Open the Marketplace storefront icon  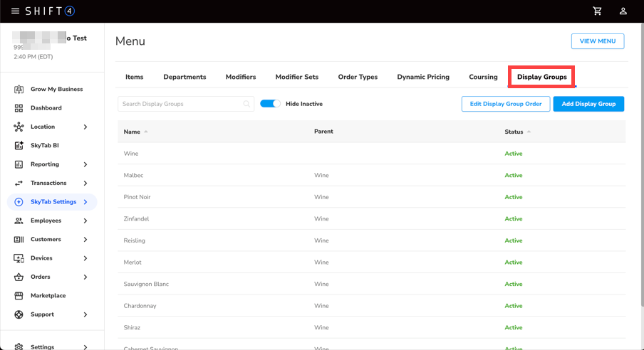19,296
